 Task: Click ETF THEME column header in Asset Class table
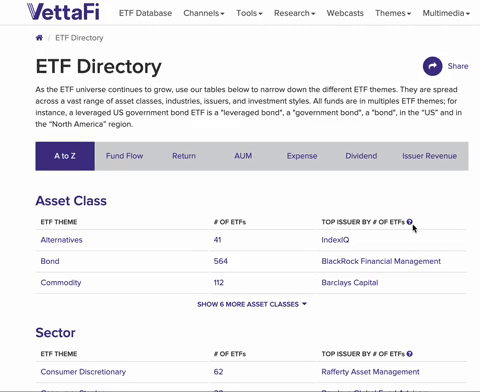pyautogui.click(x=59, y=222)
